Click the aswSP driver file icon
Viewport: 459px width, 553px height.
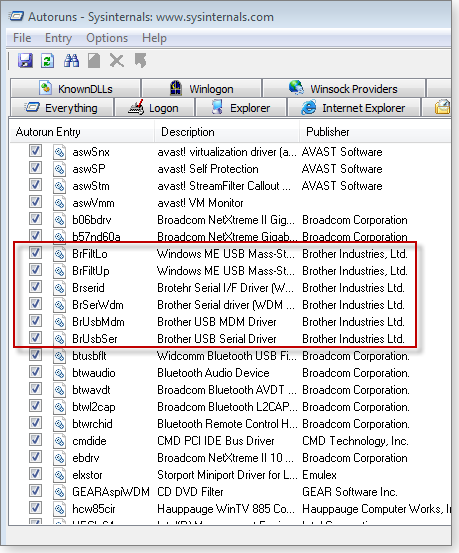pyautogui.click(x=59, y=169)
